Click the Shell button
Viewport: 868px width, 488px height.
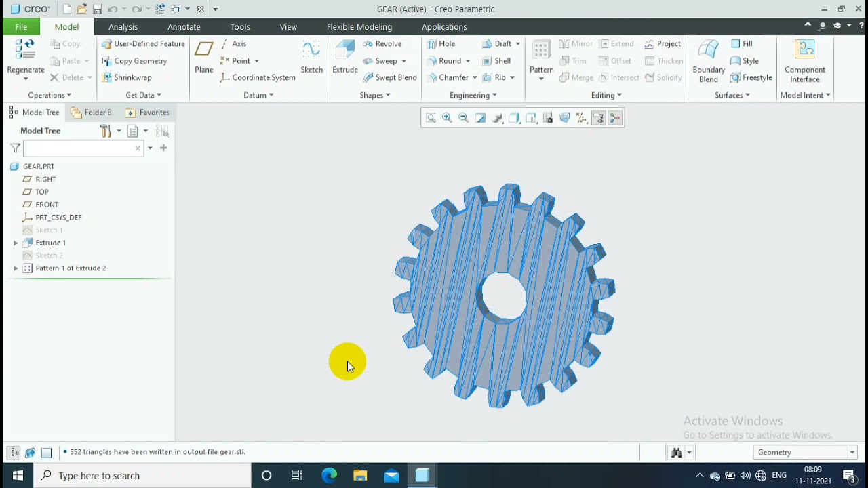pos(496,61)
